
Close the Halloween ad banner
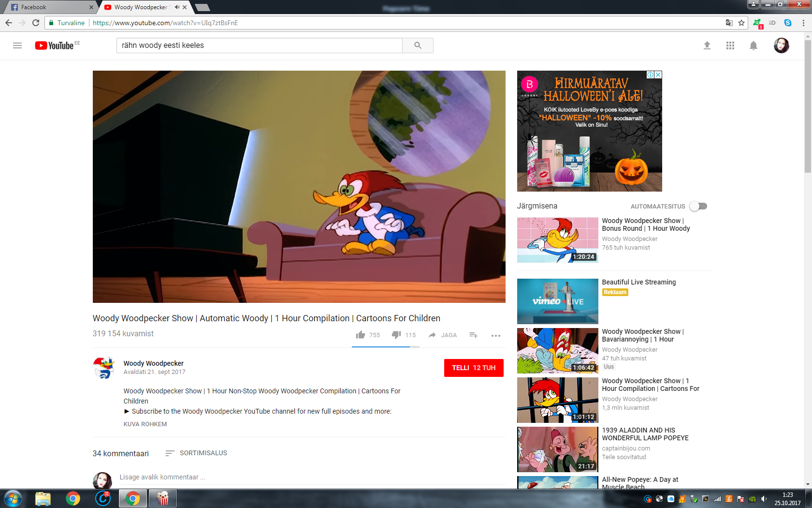658,75
